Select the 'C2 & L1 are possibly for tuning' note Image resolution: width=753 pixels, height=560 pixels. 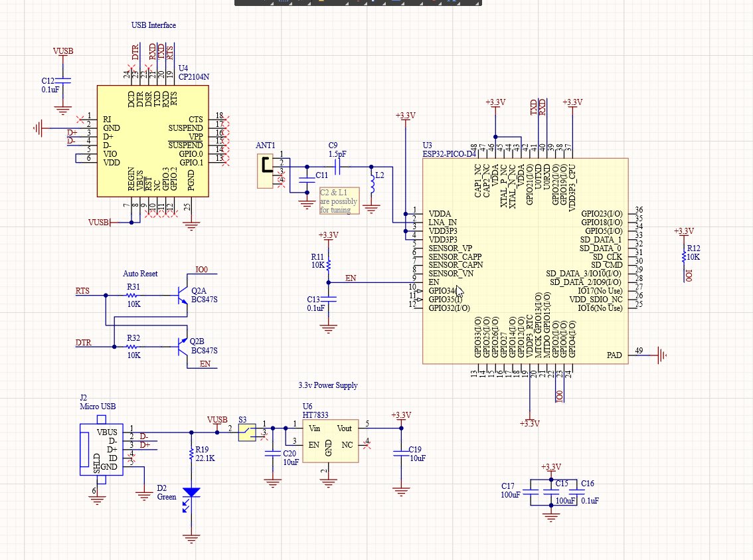point(341,201)
